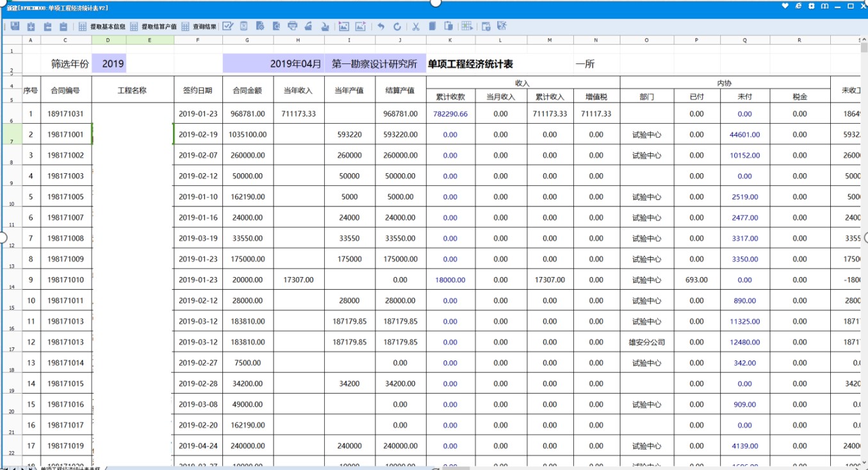Click the undo arrow icon
Screen dimensions: 868x470
point(381,26)
